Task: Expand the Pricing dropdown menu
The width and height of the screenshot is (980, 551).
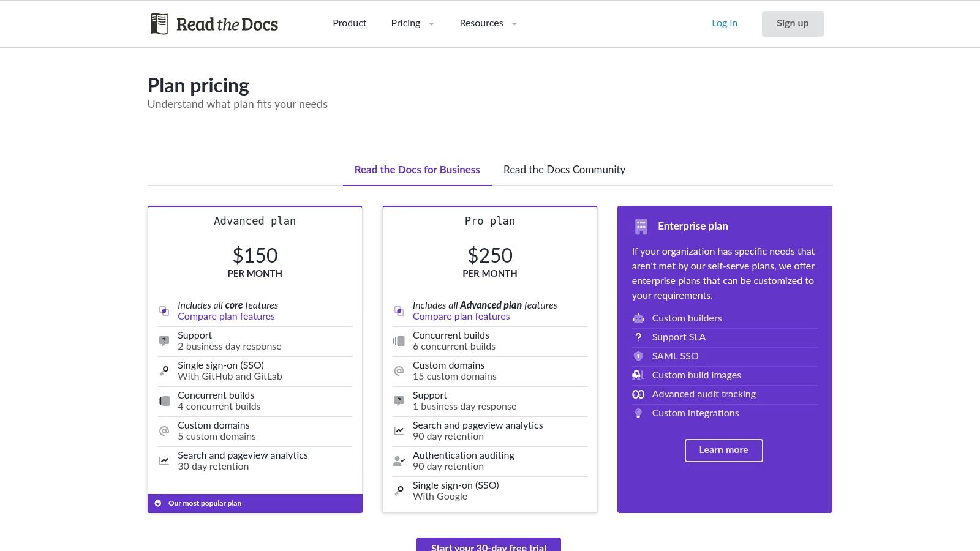Action: [412, 23]
